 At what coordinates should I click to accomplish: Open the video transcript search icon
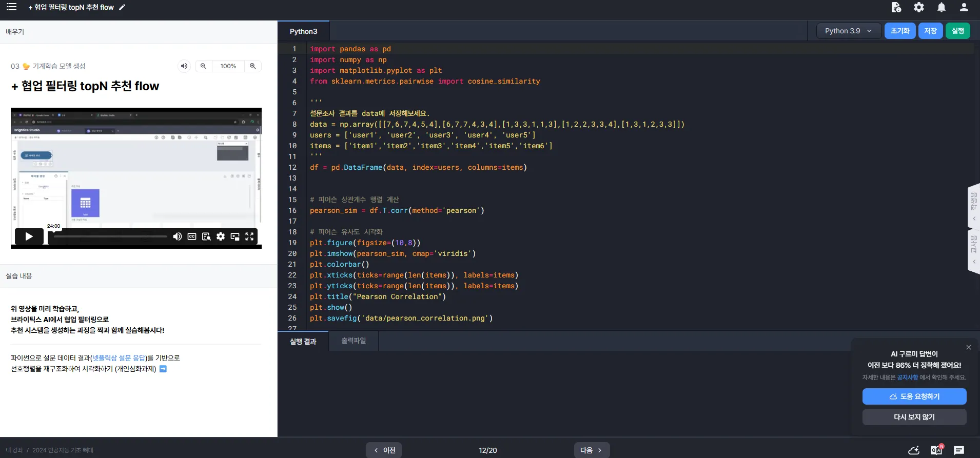tap(206, 236)
